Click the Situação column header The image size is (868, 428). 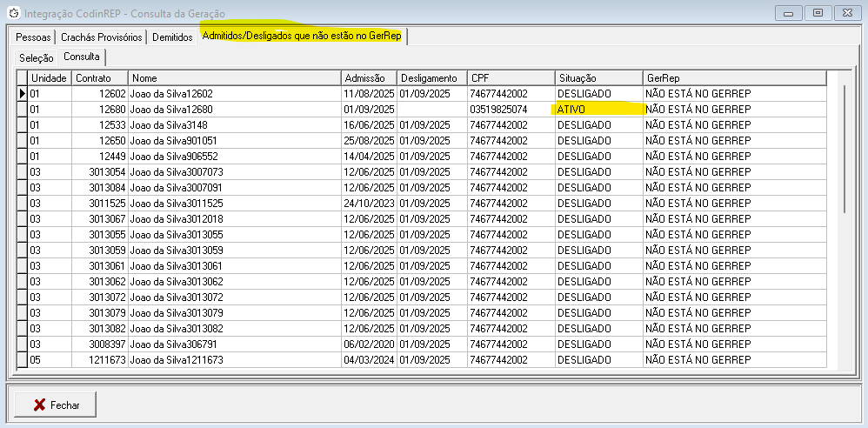tap(598, 78)
